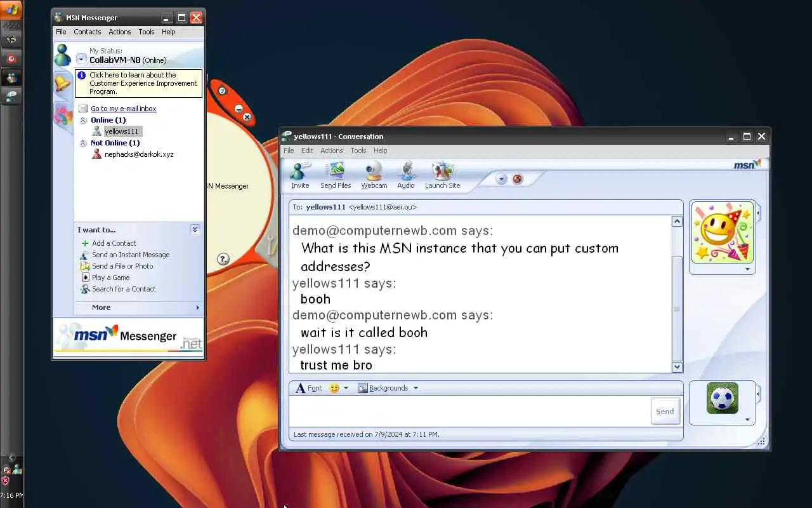Open Conversation window Actions menu
Viewport: 812px width, 508px height.
point(331,150)
